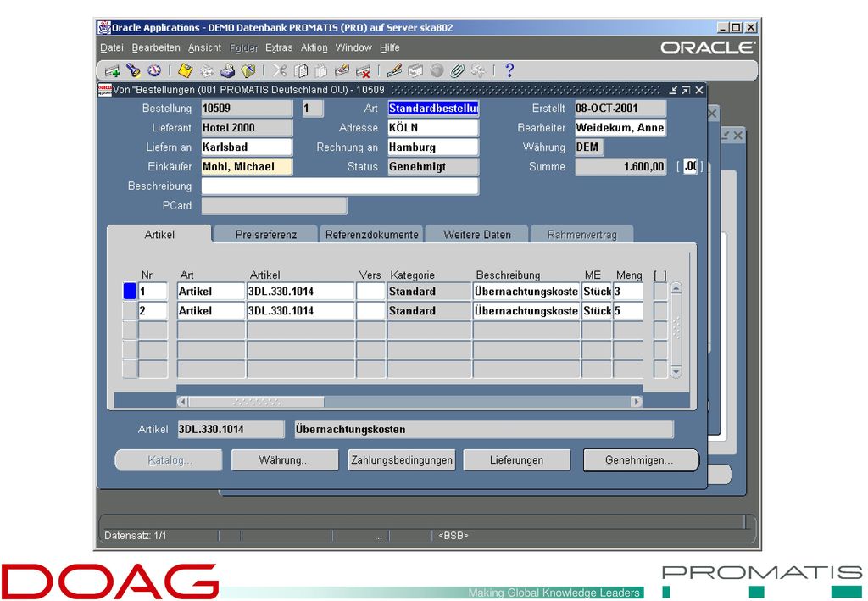
Task: Click the Oracle Applications title bar icon
Action: (x=103, y=27)
